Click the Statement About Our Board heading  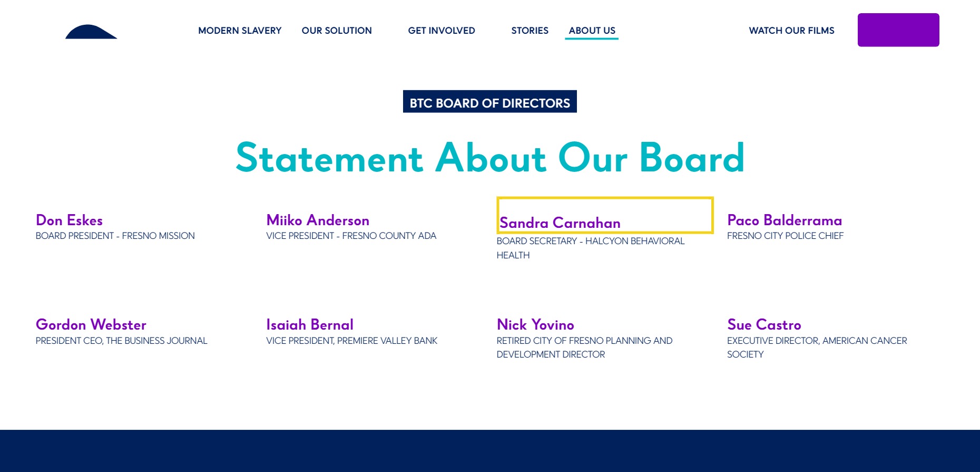point(490,157)
